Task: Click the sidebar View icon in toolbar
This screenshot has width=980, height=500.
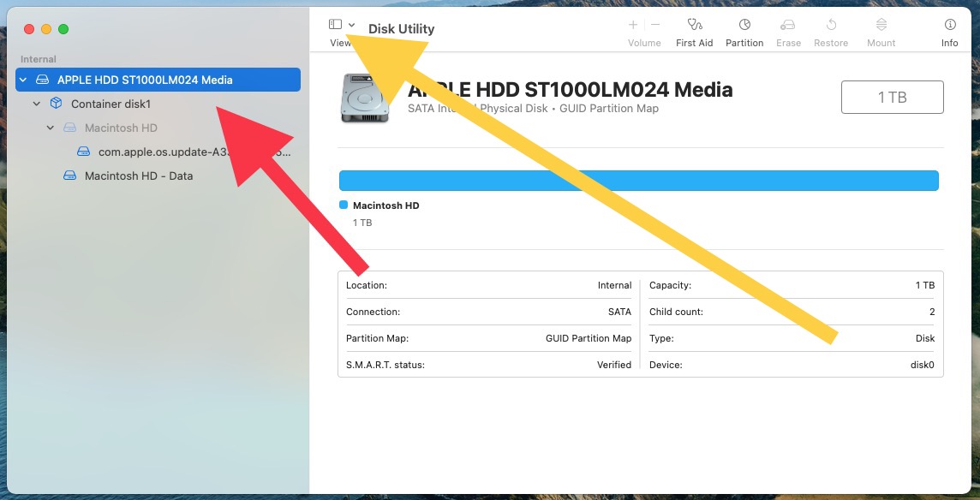Action: point(336,24)
